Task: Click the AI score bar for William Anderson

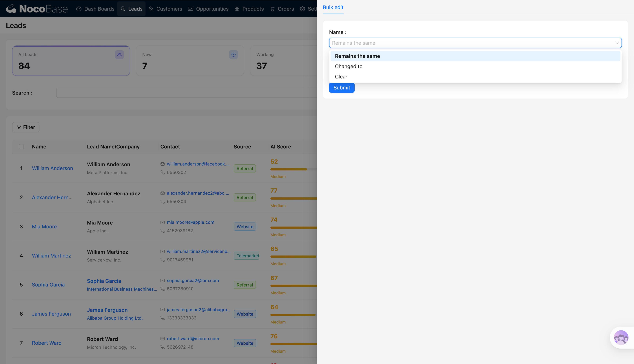Action: pyautogui.click(x=289, y=170)
